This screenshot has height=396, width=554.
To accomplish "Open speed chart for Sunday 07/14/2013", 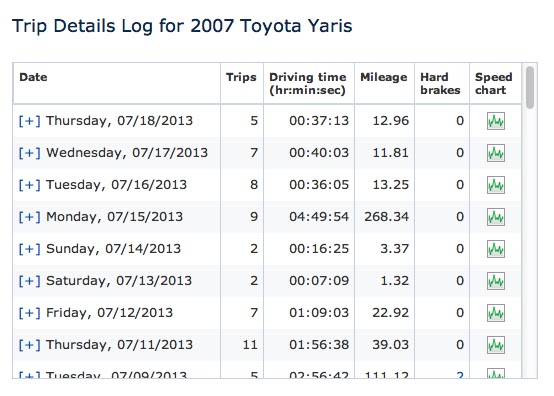I will 496,249.
